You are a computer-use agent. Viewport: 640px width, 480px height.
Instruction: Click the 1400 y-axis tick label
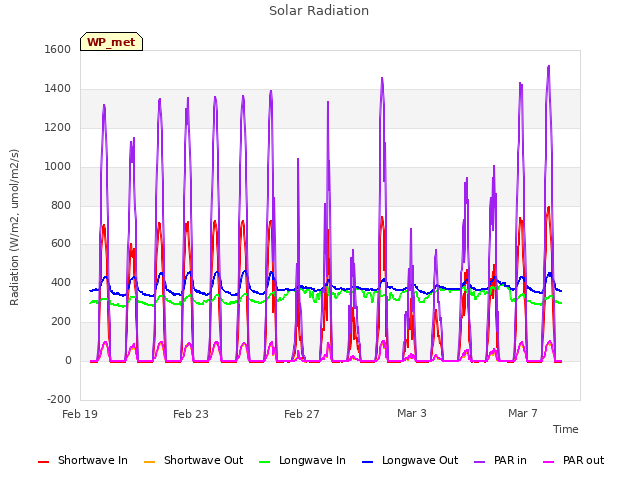click(58, 89)
